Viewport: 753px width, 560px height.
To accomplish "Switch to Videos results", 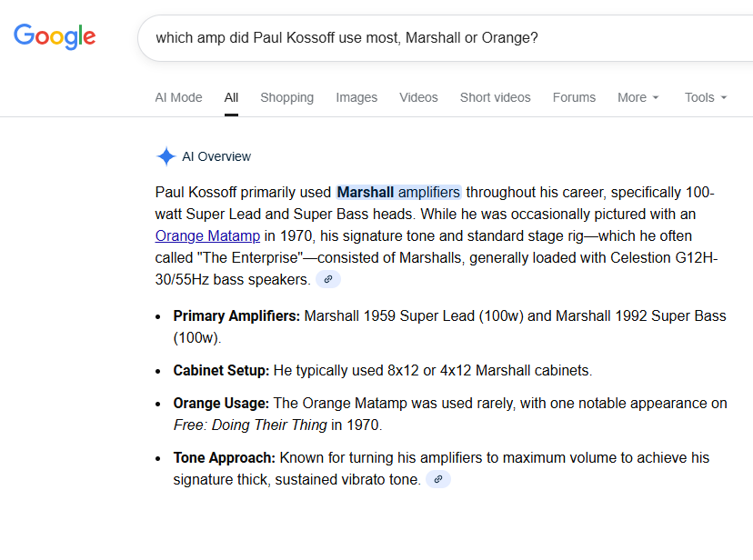I will [x=418, y=97].
